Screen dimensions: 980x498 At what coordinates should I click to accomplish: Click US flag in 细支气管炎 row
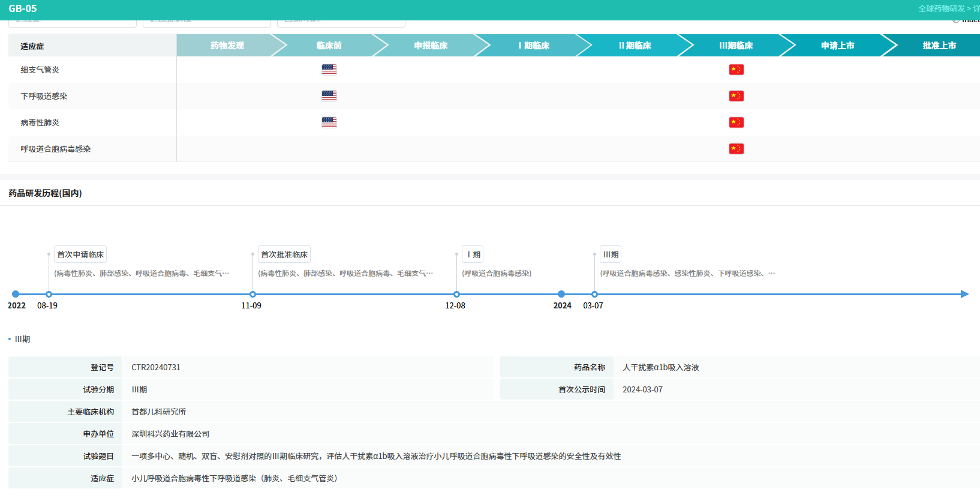coord(329,70)
